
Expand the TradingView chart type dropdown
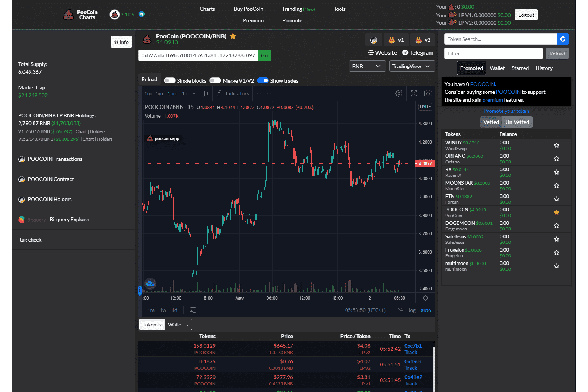[x=411, y=66]
